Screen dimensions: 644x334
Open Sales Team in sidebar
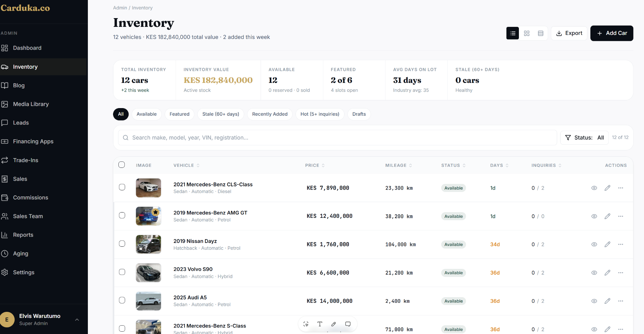[43, 216]
